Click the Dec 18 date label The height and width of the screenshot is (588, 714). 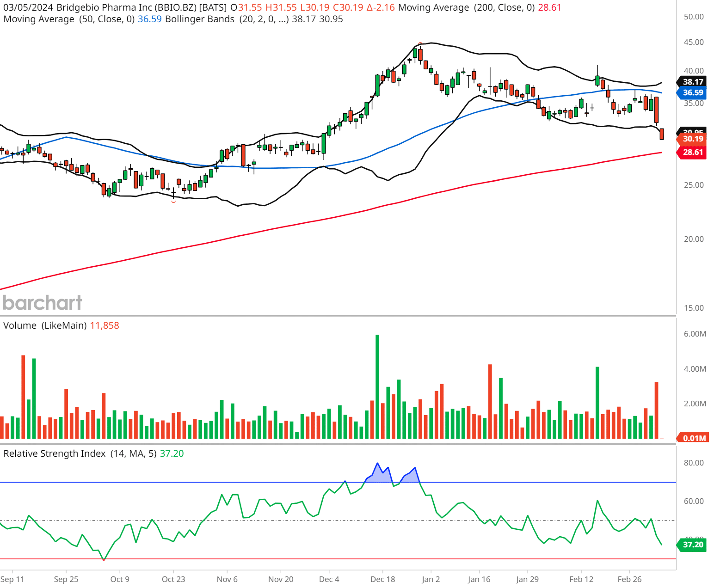(383, 579)
